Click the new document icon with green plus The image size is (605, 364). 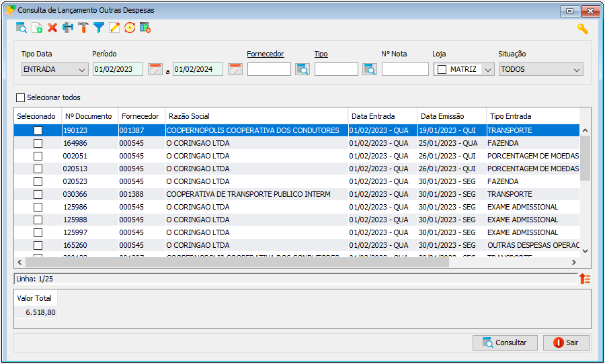click(x=37, y=28)
